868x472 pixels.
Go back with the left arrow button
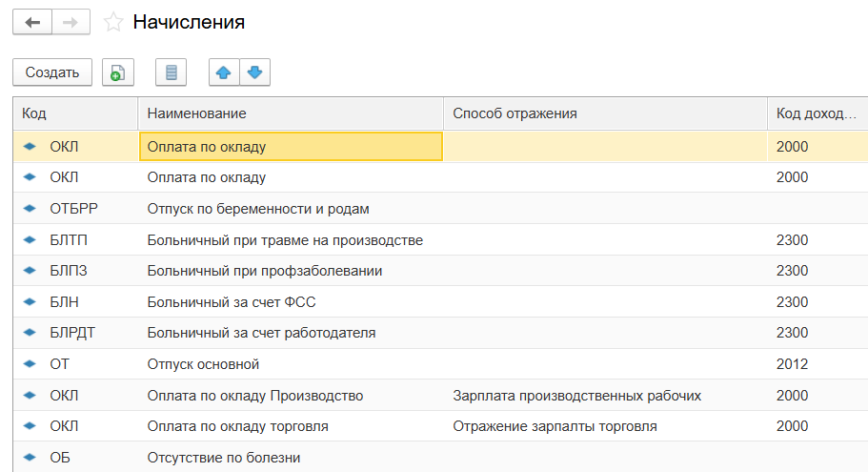[32, 22]
